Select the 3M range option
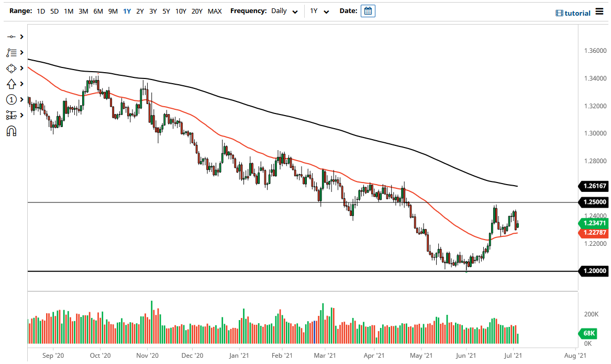The width and height of the screenshot is (611, 364). (x=83, y=10)
